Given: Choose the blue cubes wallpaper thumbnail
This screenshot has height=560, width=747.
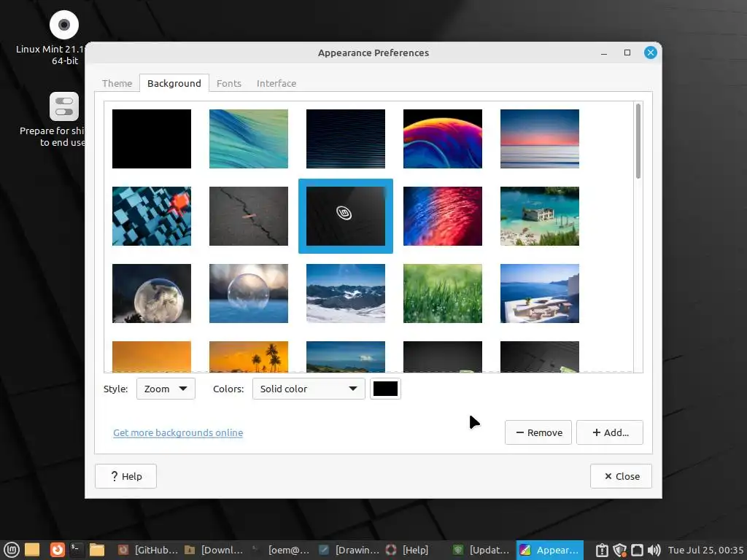Looking at the screenshot, I should pyautogui.click(x=152, y=216).
